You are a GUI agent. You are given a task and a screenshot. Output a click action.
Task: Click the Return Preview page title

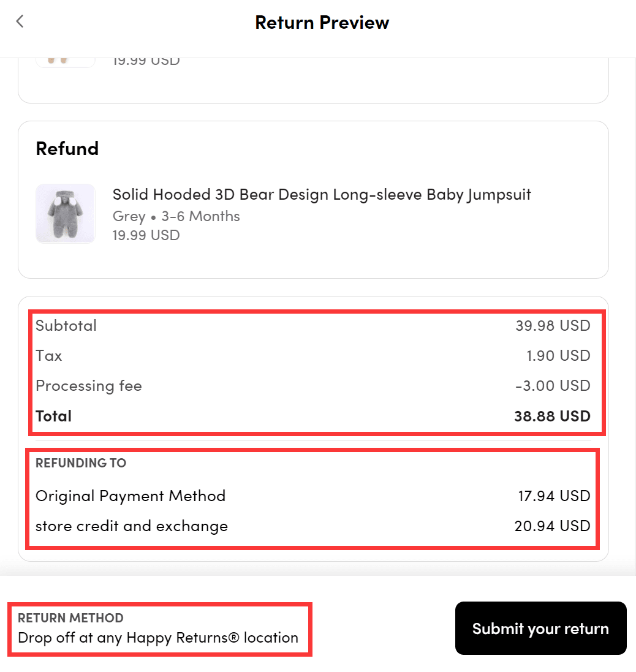click(322, 22)
